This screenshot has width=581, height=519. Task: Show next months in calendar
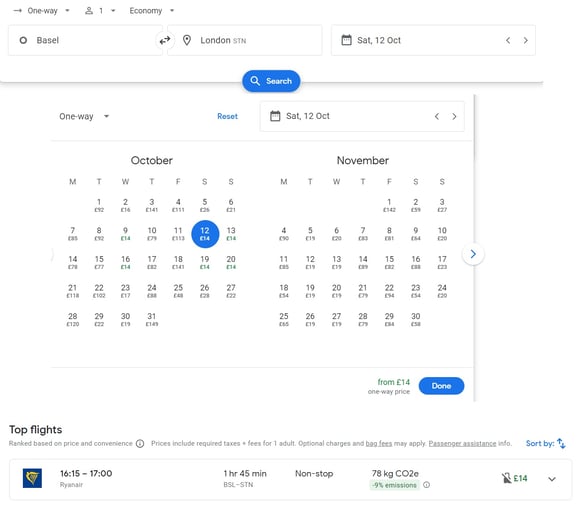point(473,254)
